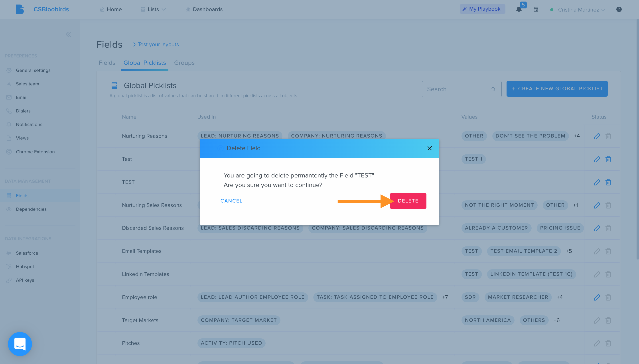639x364 pixels.
Task: Click trash icon for Nurturing Sales Reasons
Action: 608,205
